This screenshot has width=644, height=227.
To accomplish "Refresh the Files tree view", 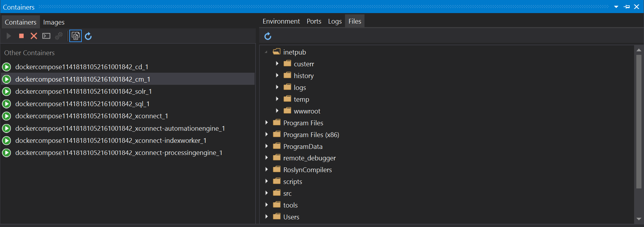I will click(x=268, y=36).
